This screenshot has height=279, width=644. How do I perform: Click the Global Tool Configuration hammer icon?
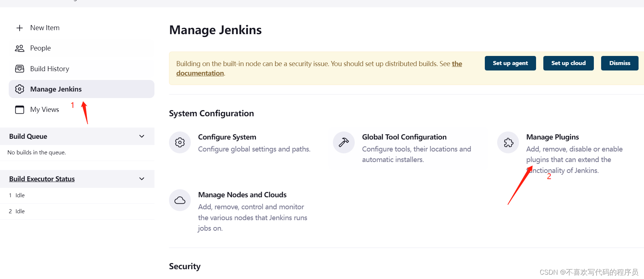(x=344, y=142)
